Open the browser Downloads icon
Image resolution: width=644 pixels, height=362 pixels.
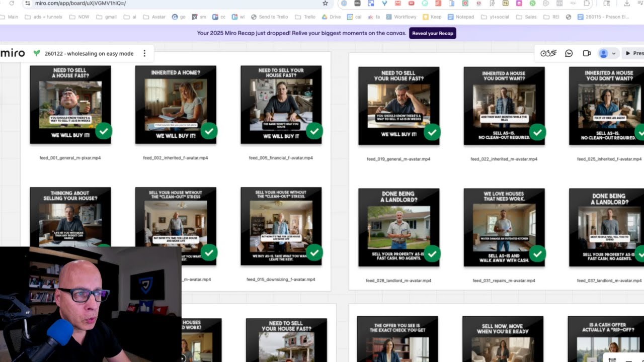(626, 4)
